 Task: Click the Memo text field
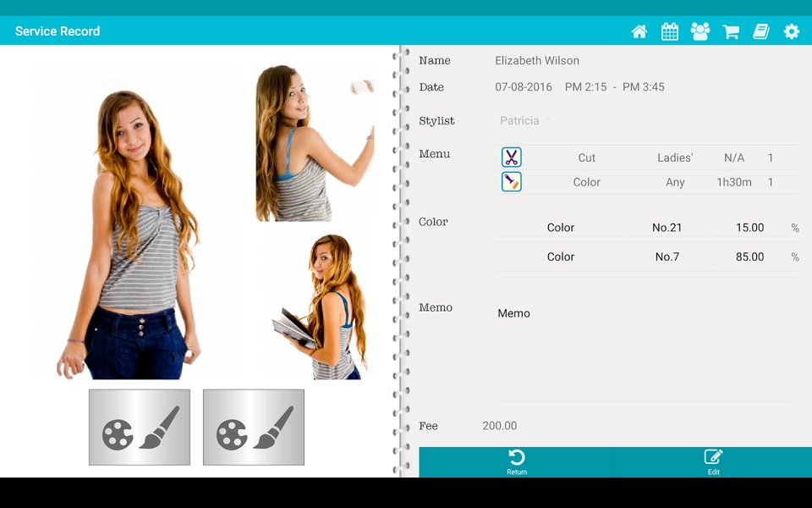[646, 355]
